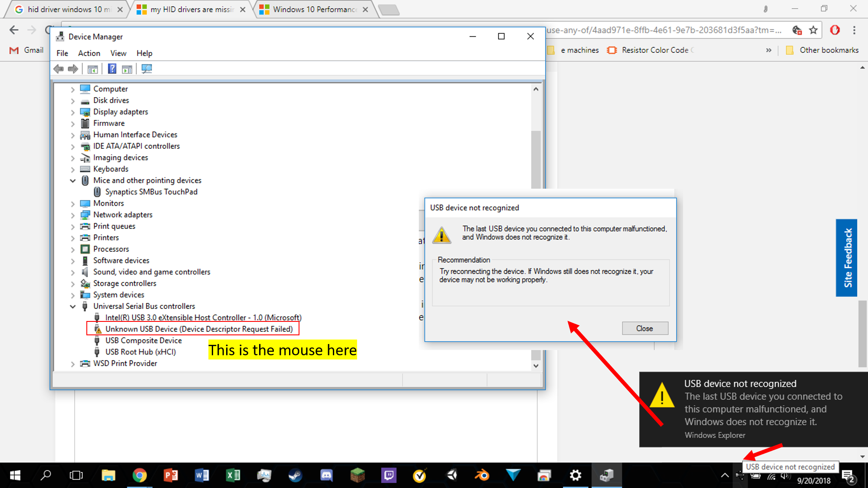Open the Minecraft taskbar icon
This screenshot has width=868, height=488.
click(357, 475)
